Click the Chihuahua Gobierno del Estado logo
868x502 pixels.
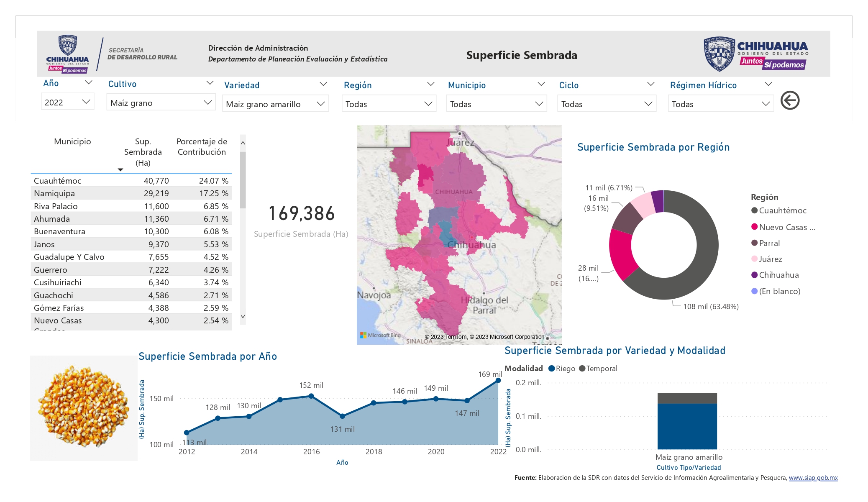756,54
